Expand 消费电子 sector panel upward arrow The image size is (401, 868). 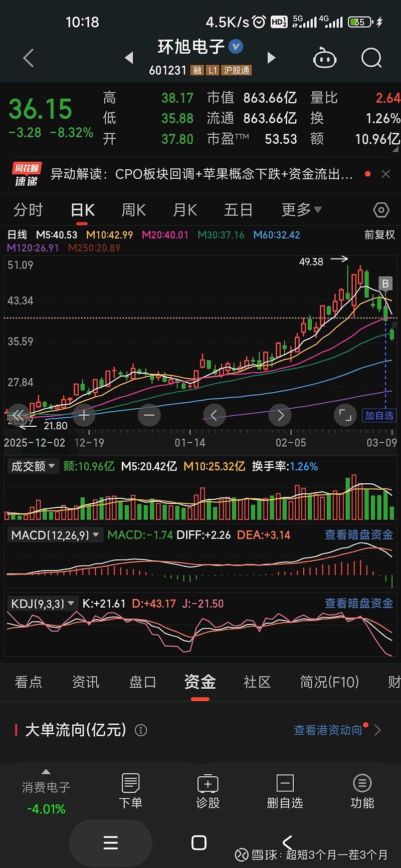[x=46, y=772]
